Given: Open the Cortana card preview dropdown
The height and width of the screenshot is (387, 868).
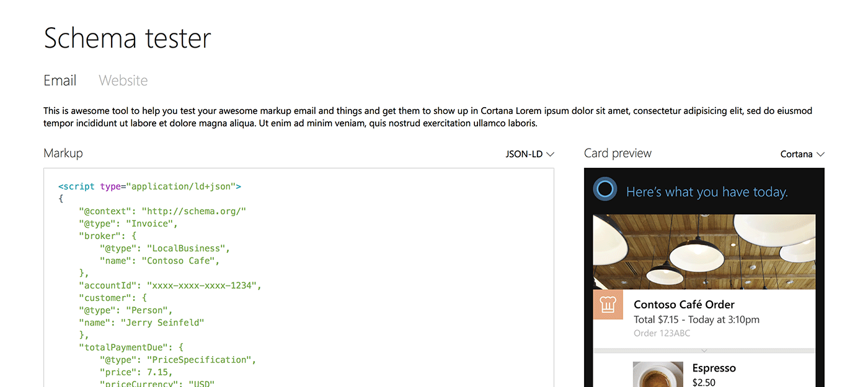Looking at the screenshot, I should coord(802,154).
